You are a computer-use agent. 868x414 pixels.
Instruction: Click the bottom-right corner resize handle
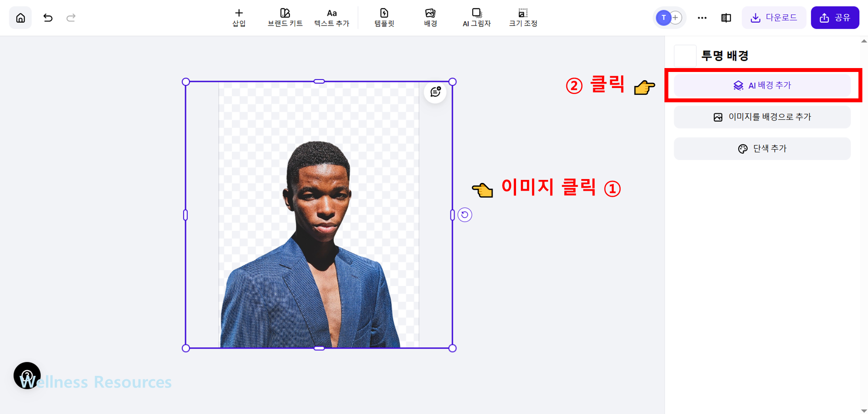[452, 348]
